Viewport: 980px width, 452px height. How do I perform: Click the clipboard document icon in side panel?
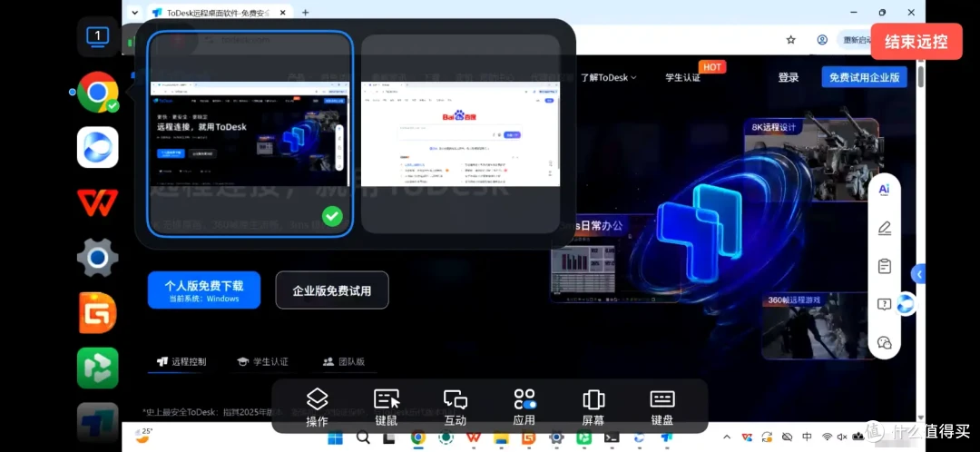coord(885,266)
